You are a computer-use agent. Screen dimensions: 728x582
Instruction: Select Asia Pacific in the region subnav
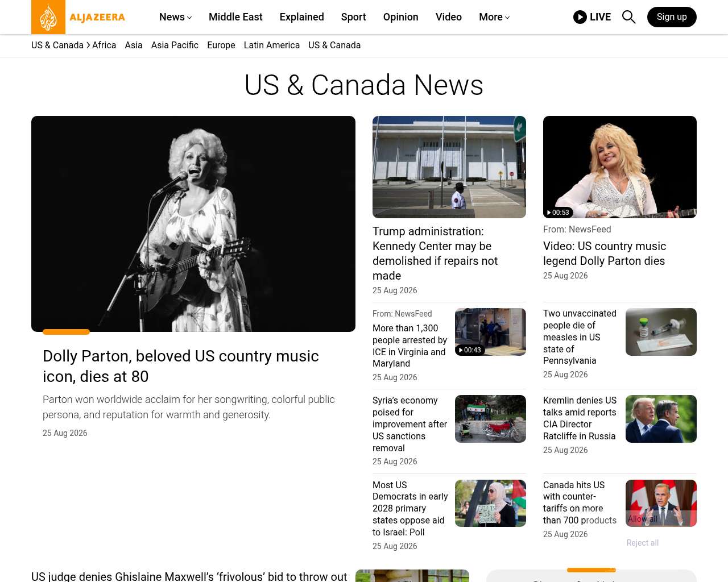click(x=175, y=45)
